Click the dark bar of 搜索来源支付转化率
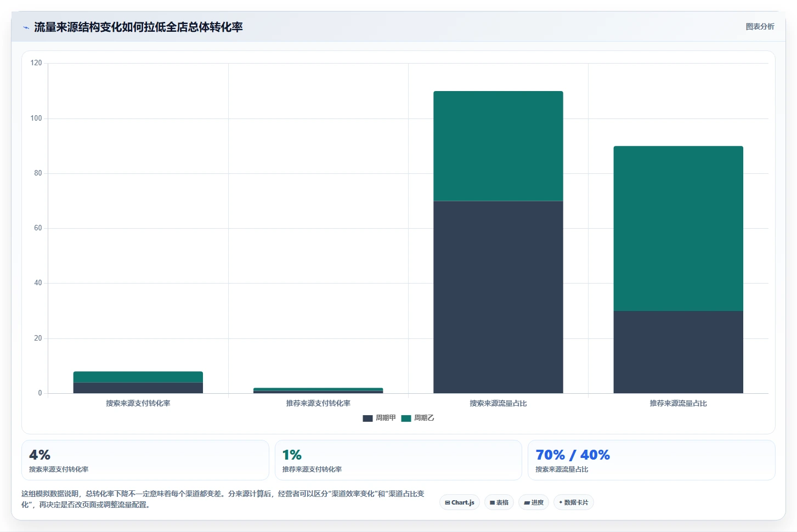The width and height of the screenshot is (797, 532). coord(138,388)
